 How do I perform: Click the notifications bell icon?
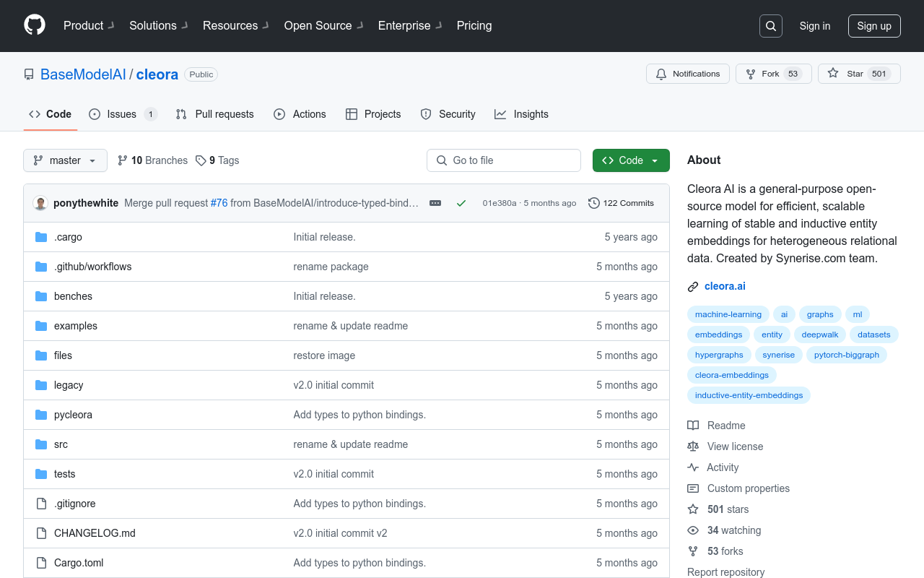pos(661,74)
